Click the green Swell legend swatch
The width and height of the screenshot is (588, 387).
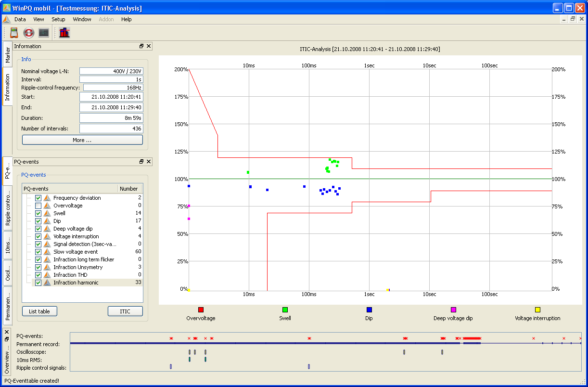click(285, 310)
